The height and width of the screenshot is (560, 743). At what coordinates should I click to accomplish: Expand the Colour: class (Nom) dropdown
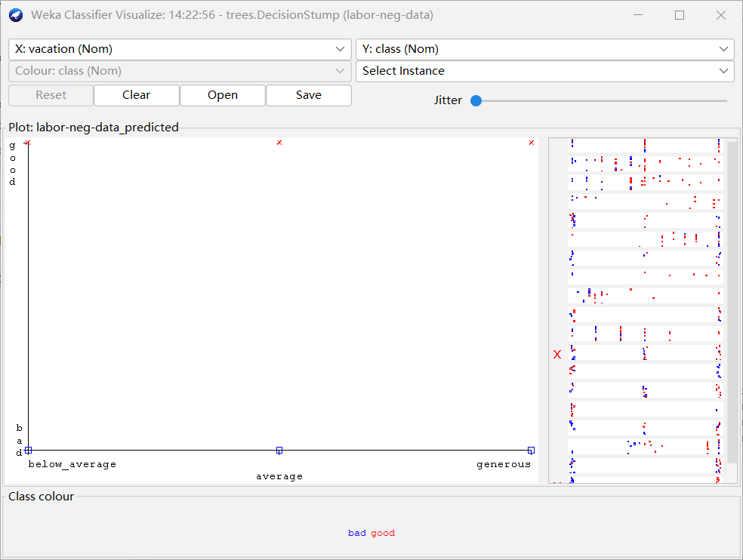pos(180,71)
